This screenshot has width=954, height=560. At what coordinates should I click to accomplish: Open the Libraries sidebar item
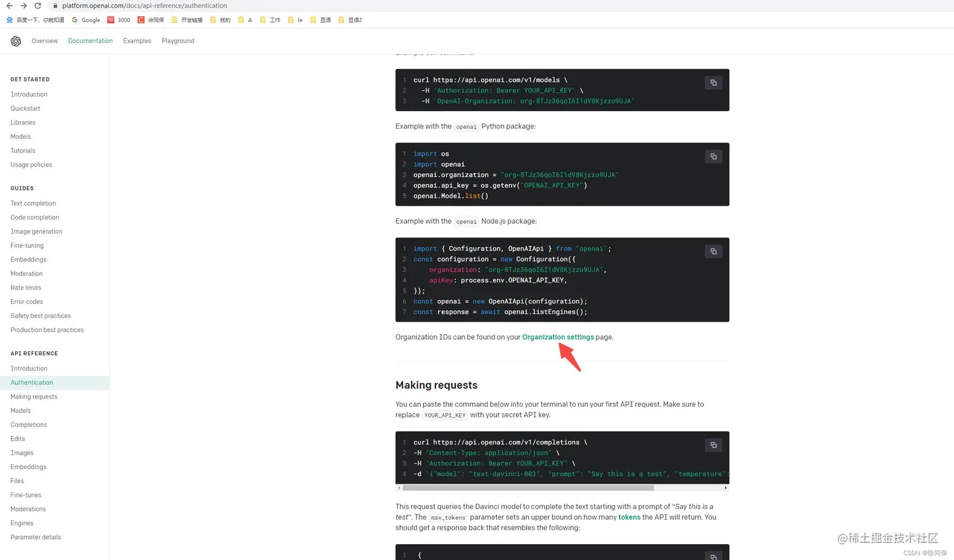tap(23, 122)
